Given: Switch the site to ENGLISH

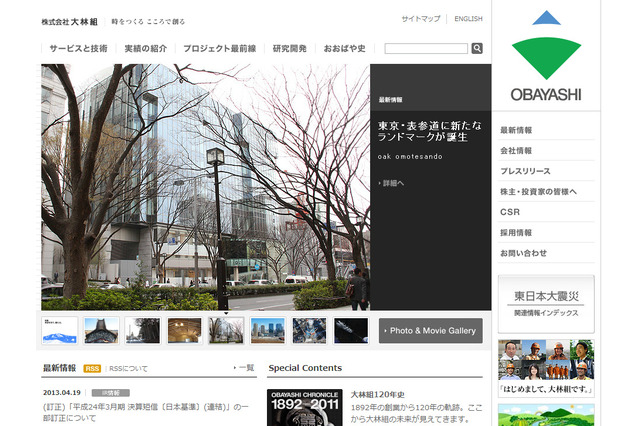Looking at the screenshot, I should click(x=468, y=19).
